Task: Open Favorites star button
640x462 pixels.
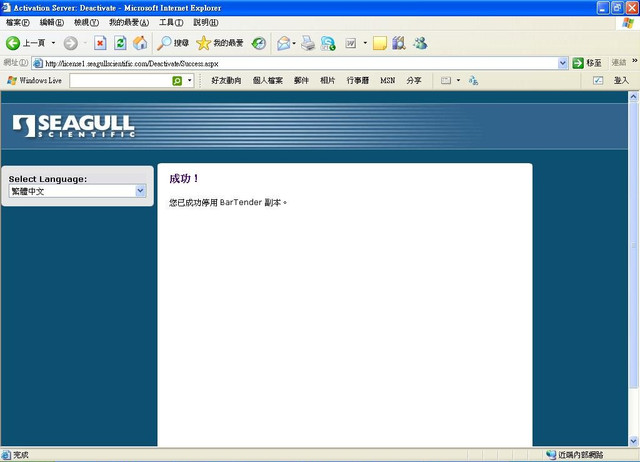Action: point(220,43)
